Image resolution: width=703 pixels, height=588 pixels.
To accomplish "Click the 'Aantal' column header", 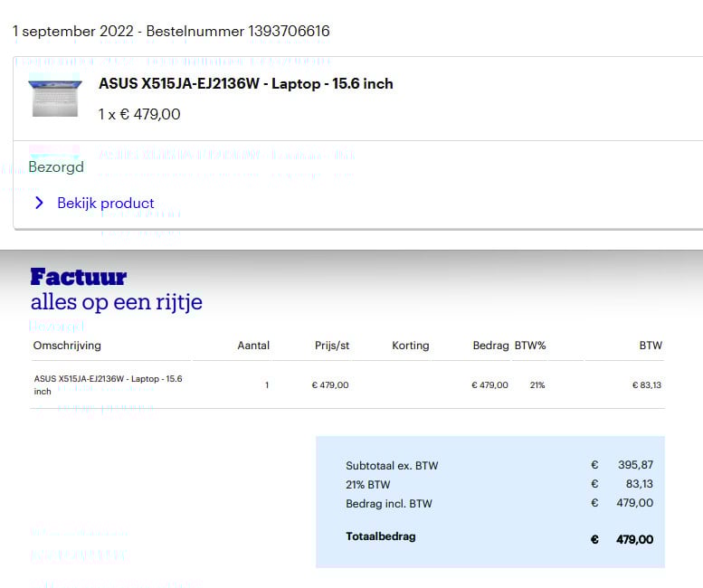I will click(x=253, y=346).
